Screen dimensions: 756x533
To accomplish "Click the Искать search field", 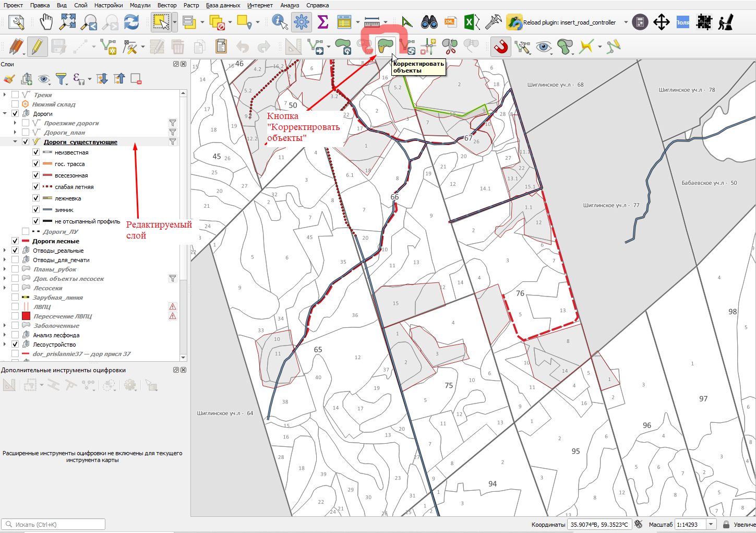I will click(x=54, y=524).
